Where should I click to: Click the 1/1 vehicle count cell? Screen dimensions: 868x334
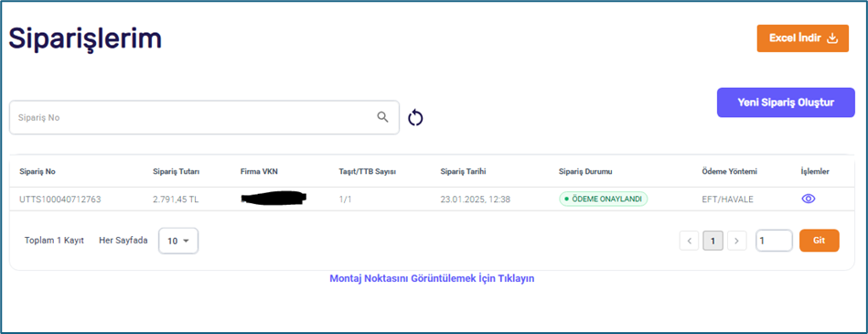(x=346, y=199)
